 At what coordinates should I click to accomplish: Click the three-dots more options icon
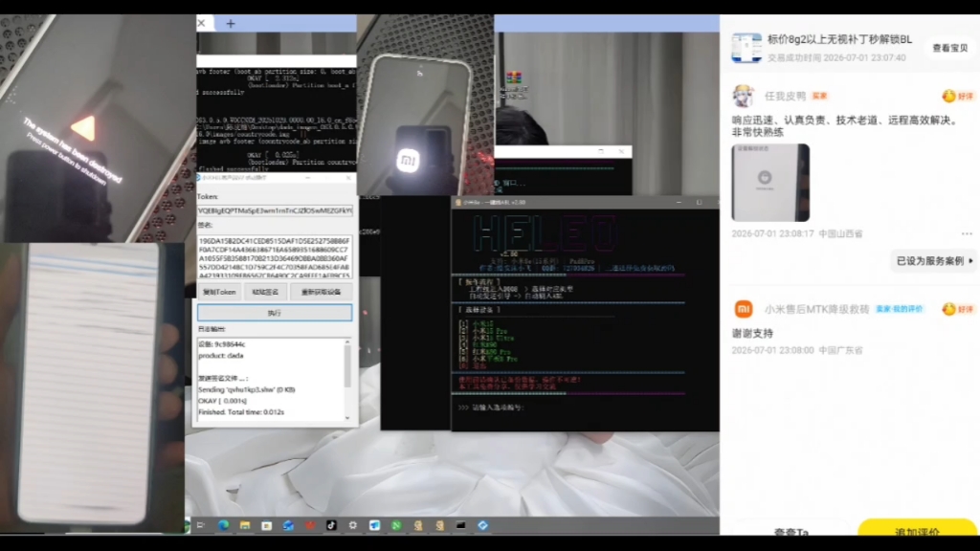(x=967, y=233)
